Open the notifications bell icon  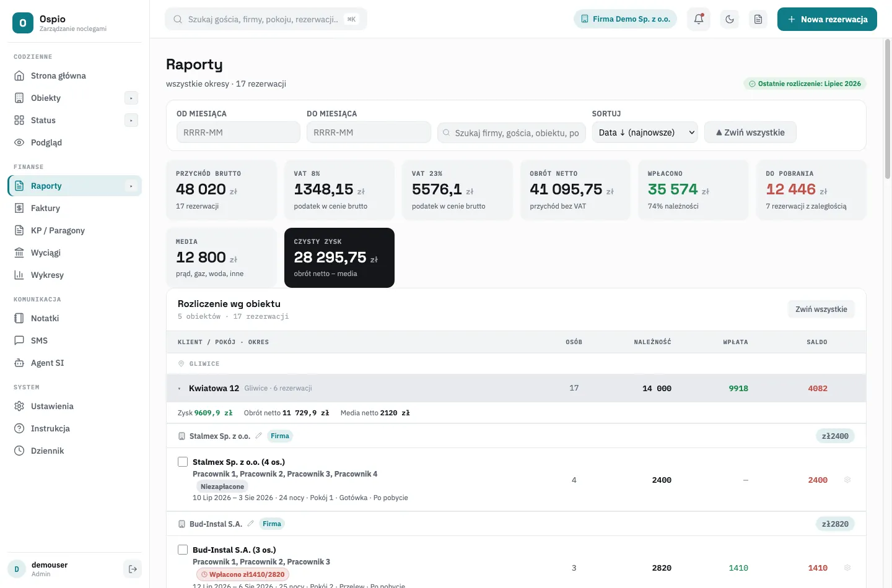pos(699,19)
